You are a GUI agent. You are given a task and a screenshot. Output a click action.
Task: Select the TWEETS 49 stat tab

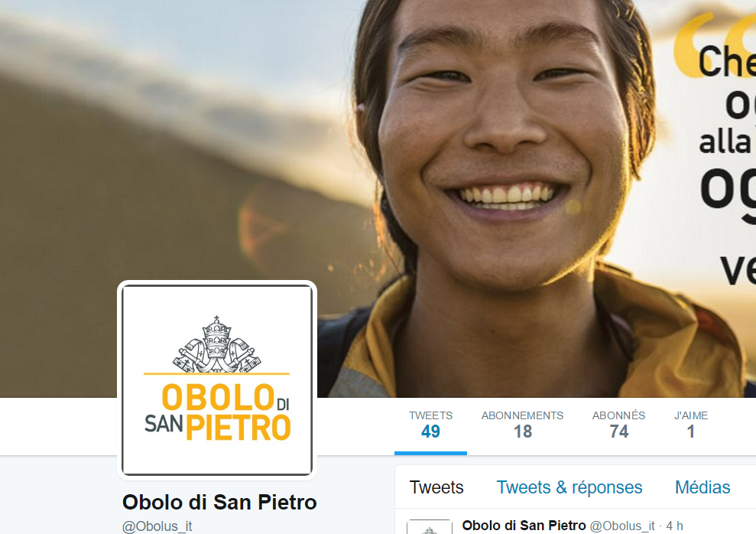coord(430,425)
